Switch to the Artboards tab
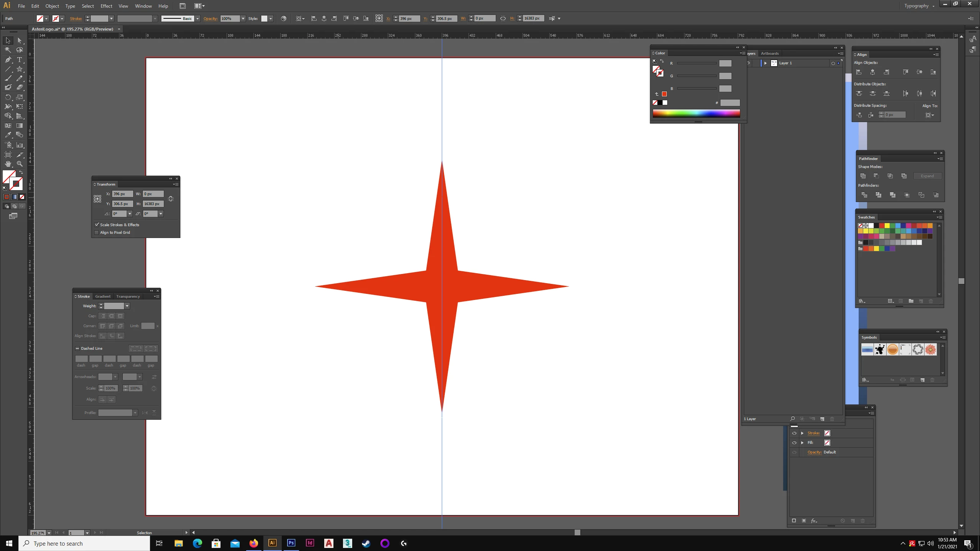 click(x=769, y=54)
